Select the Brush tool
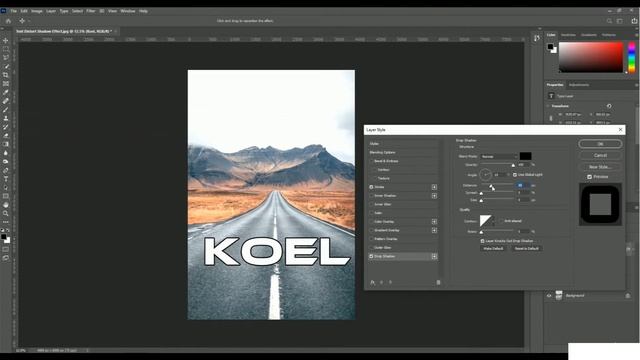Viewport: 640px width, 360px height. [6, 109]
